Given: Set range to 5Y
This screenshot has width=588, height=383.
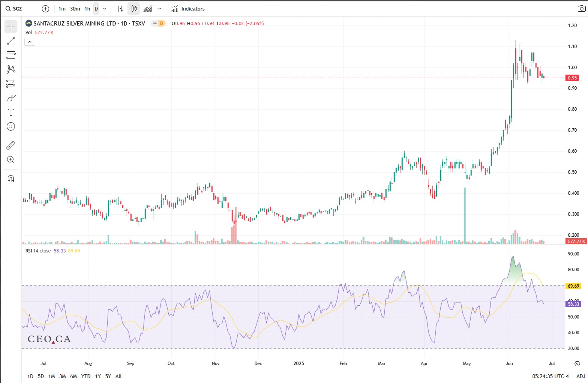Looking at the screenshot, I should 108,376.
